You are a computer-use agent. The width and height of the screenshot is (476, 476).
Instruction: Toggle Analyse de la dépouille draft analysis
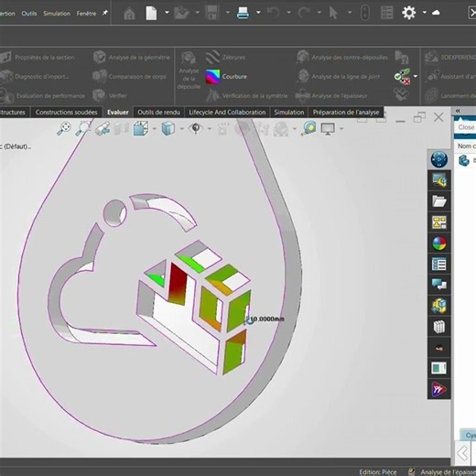point(189,70)
